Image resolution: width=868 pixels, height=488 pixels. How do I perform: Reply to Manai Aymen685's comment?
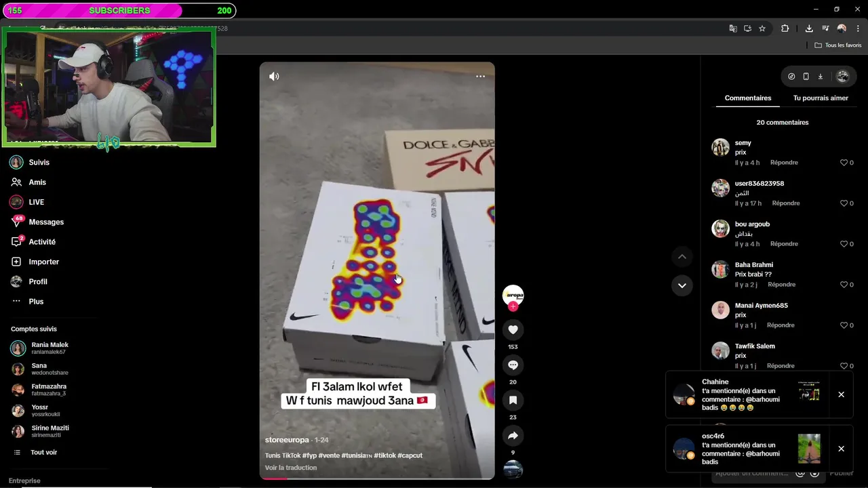781,325
